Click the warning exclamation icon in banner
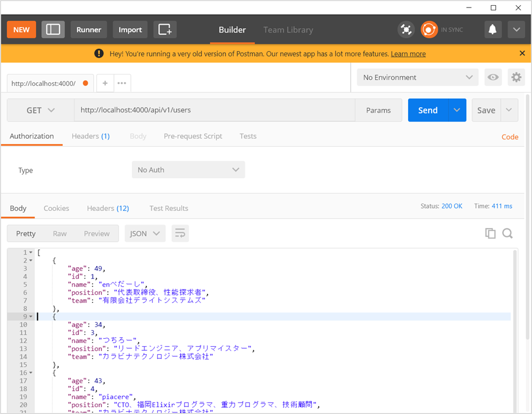532x414 pixels. tap(99, 53)
